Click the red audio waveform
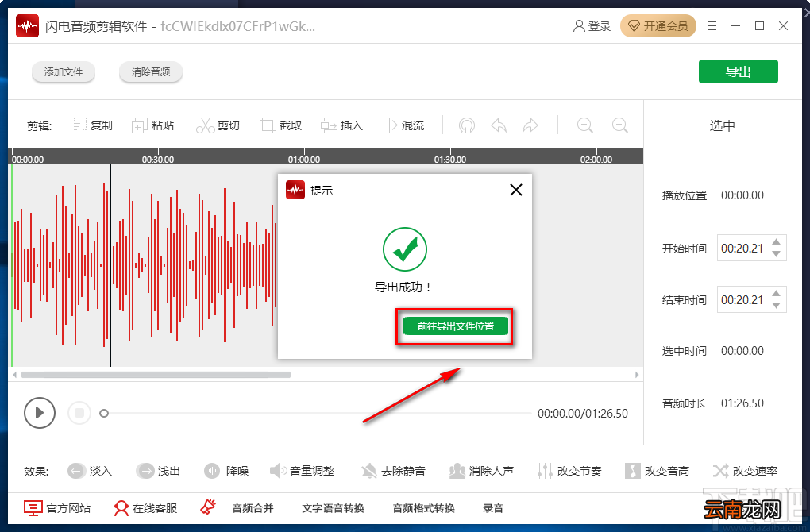Viewport: 810px width, 532px height. tap(145, 265)
